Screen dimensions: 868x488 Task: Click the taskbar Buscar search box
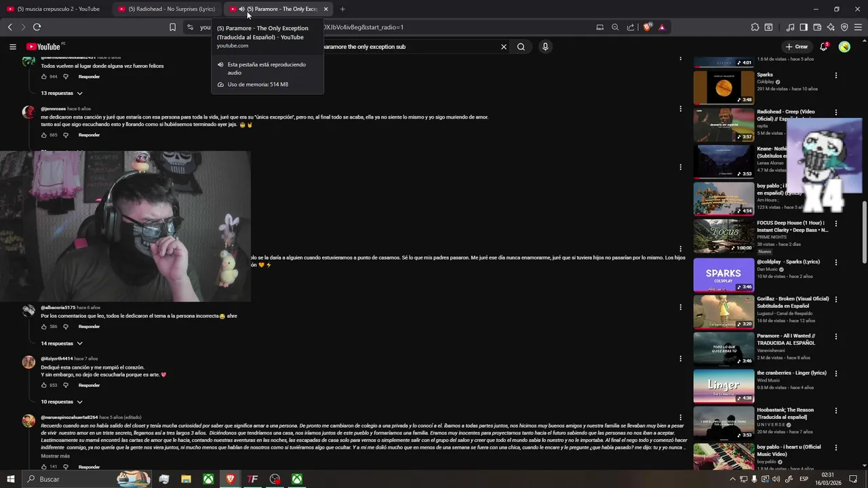(88, 479)
